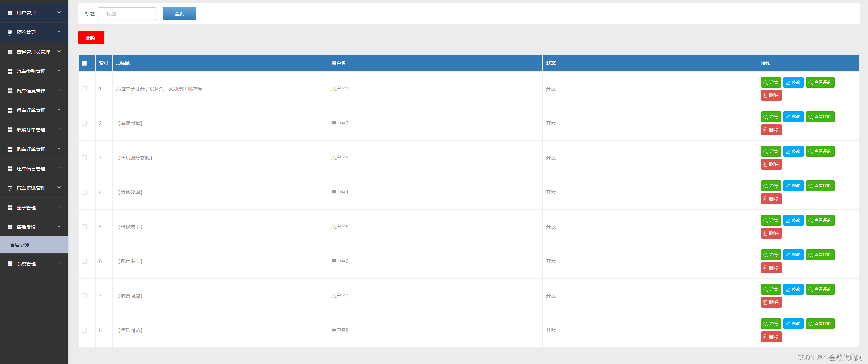868x364 pixels.
Task: Check the checkbox for 【配件供应】 row
Action: click(84, 261)
